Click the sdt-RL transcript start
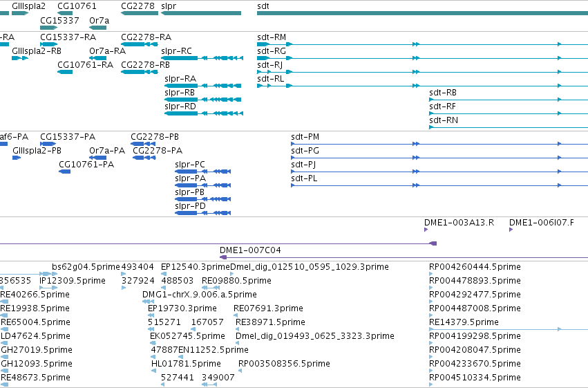This screenshot has height=388, width=588. tap(260, 86)
